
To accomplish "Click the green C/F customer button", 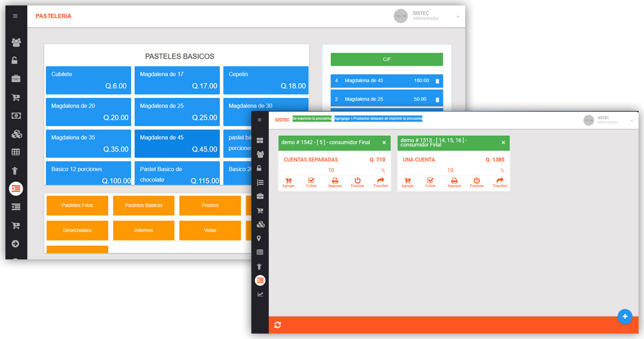I will pos(387,59).
